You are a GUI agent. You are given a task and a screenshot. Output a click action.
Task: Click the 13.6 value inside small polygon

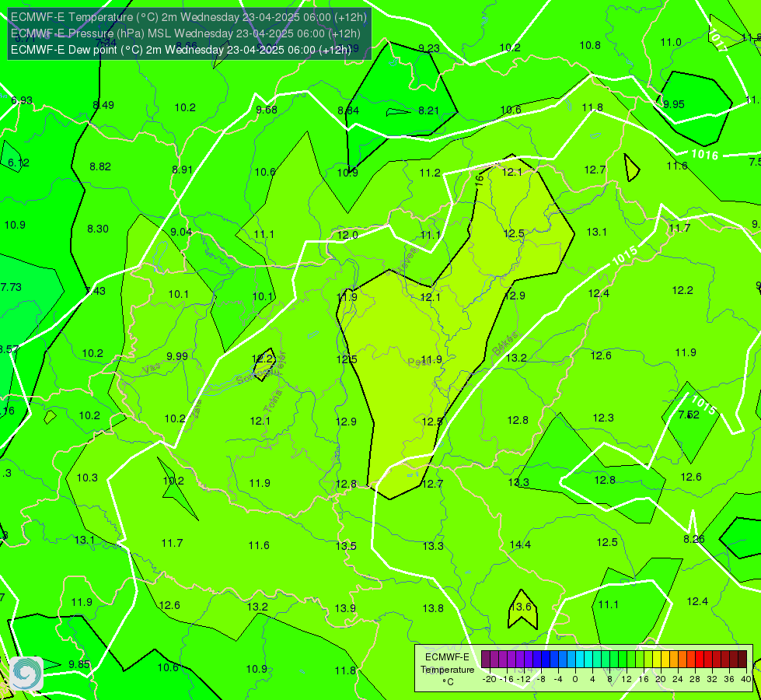(522, 607)
